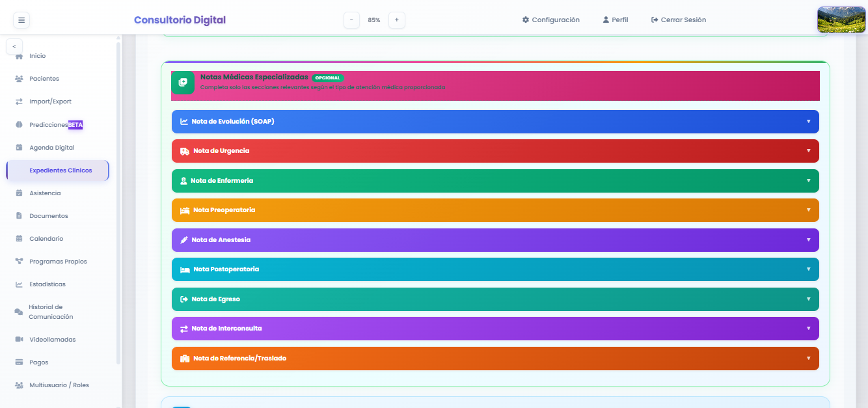The height and width of the screenshot is (408, 868).
Task: Click the Import/Export arrows icon
Action: click(x=19, y=102)
